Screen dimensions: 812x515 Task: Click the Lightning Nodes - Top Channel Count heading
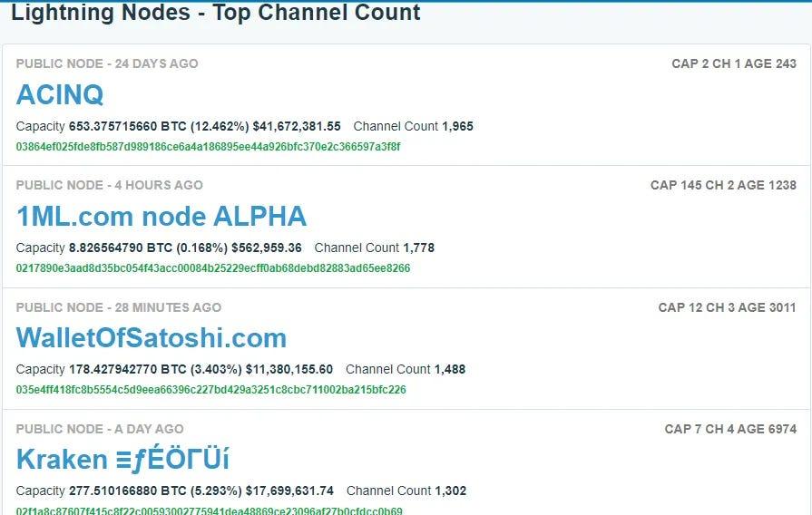coord(216,14)
